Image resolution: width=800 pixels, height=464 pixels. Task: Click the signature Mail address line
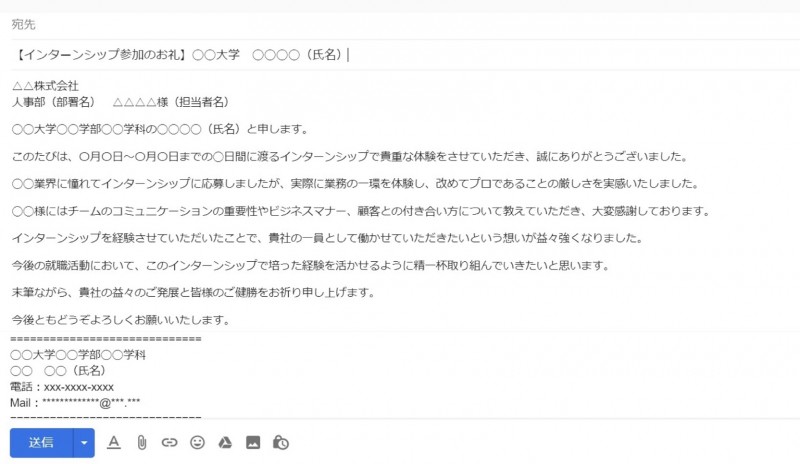[76, 403]
